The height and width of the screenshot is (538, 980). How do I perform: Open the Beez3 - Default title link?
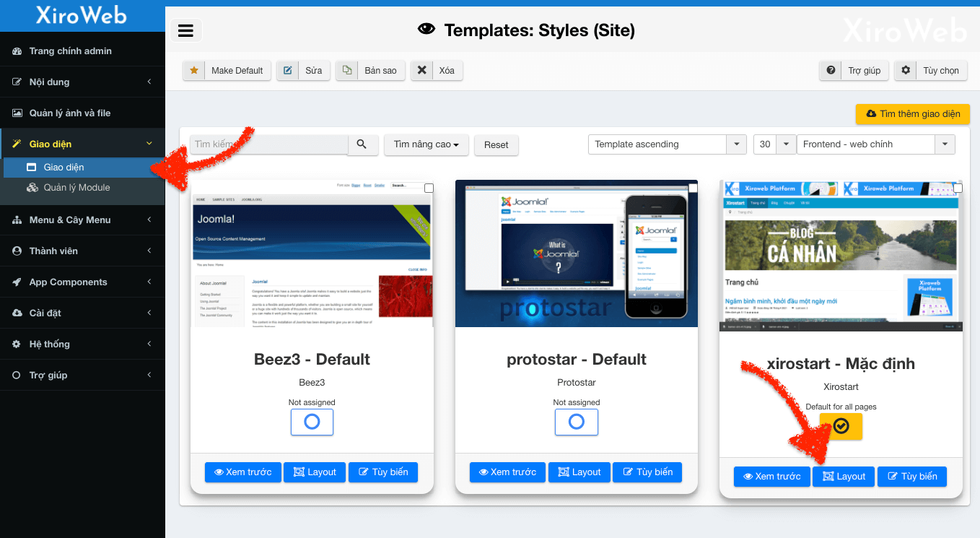[x=312, y=360]
